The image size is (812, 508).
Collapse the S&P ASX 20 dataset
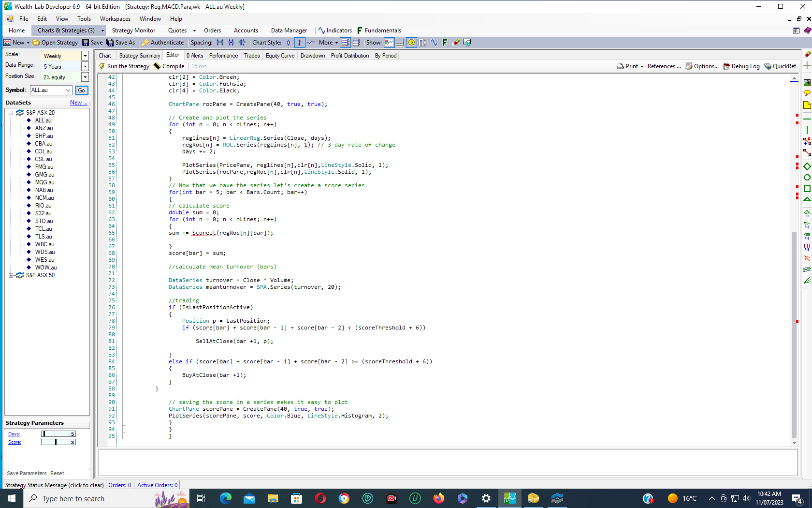[x=11, y=113]
